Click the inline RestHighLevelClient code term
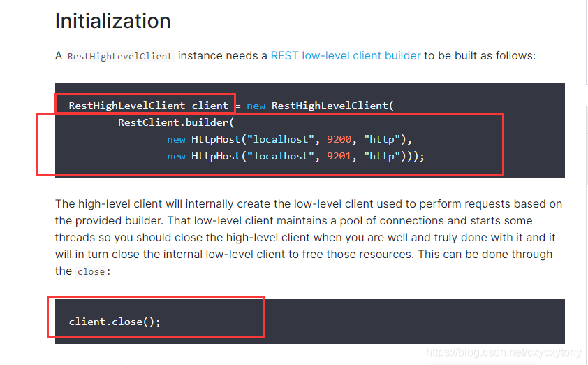Image resolution: width=588 pixels, height=365 pixels. 120,57
